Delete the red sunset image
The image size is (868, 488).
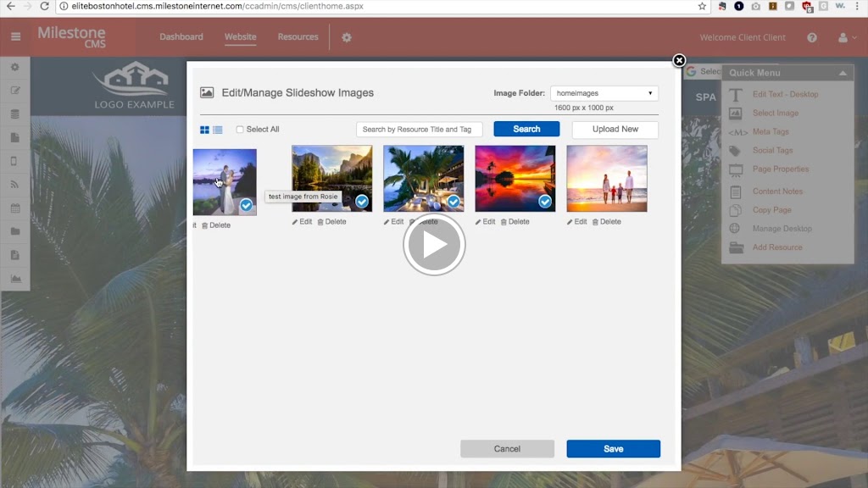[515, 222]
